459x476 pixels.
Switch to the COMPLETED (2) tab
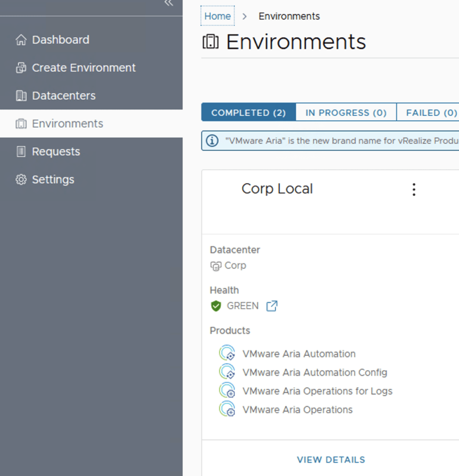pyautogui.click(x=248, y=112)
